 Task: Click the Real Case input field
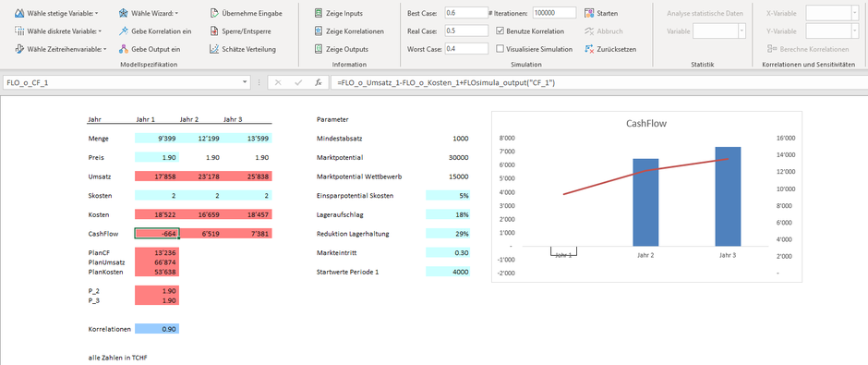[x=466, y=31]
